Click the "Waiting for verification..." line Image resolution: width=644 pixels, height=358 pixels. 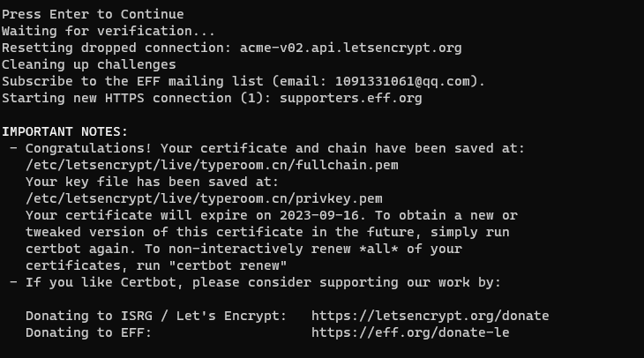click(109, 31)
